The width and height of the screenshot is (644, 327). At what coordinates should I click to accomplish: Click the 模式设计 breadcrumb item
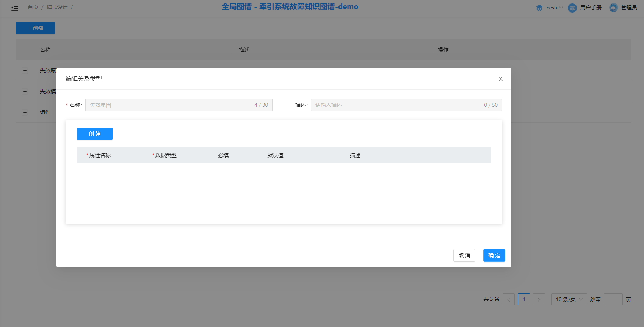57,8
